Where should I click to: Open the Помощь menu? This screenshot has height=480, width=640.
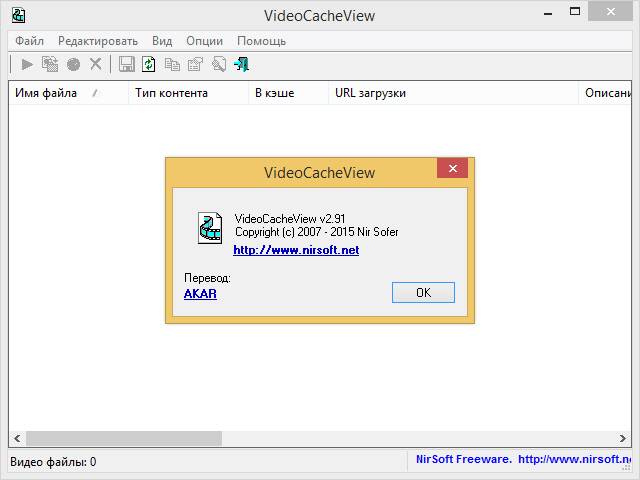coord(261,41)
